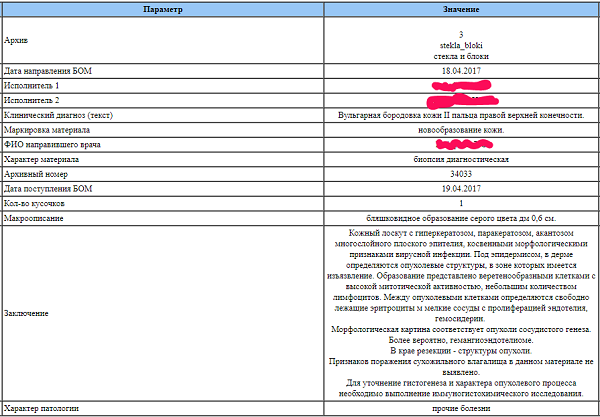
Task: Select the "Исполнитель 2" label
Action: coord(31,101)
